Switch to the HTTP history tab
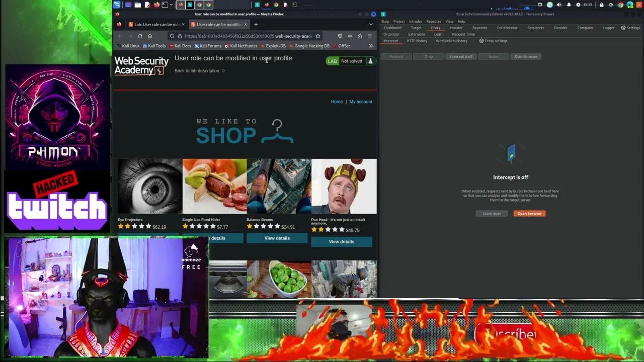The height and width of the screenshot is (362, 644). tap(417, 41)
